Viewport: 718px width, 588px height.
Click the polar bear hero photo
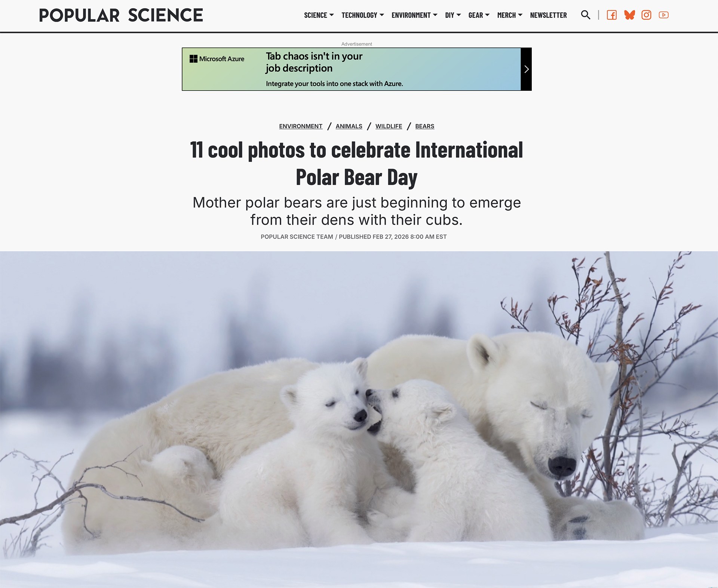(359, 419)
